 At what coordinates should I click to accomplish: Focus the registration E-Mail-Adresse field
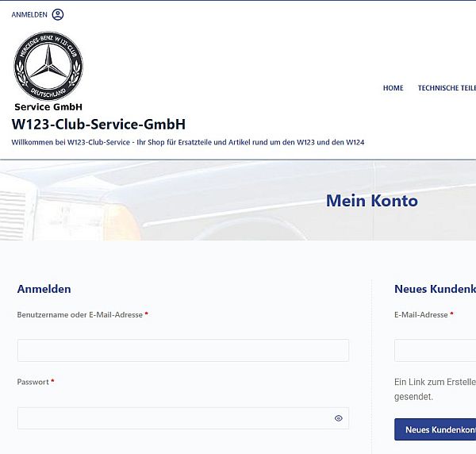435,351
